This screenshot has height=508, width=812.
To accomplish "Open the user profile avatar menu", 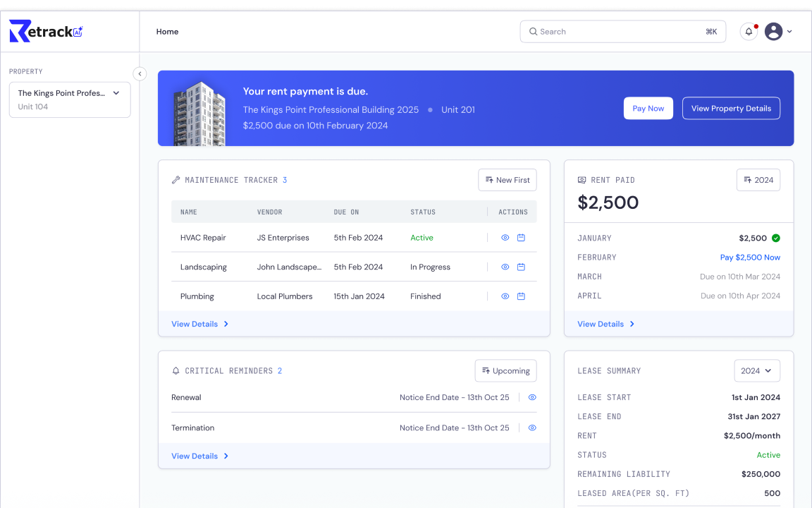I will [774, 32].
